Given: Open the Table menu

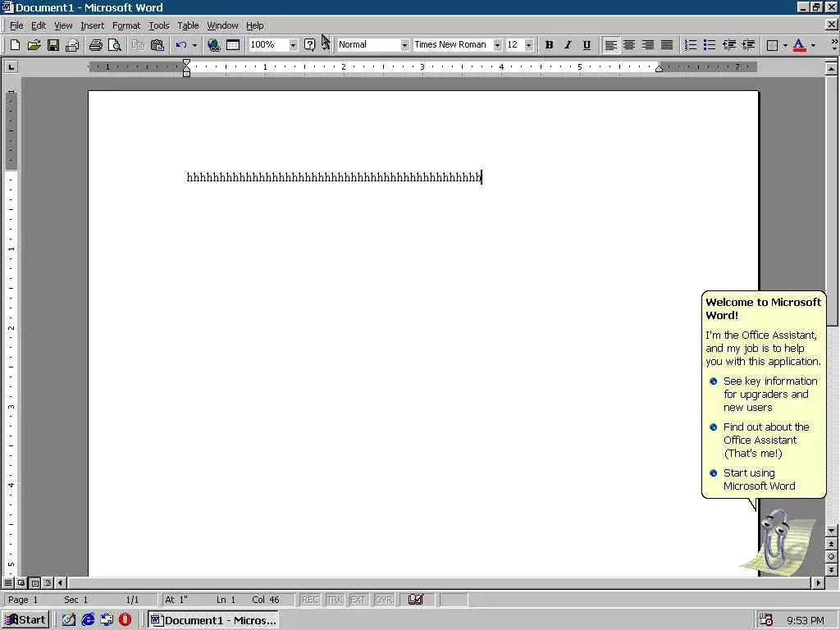Looking at the screenshot, I should (188, 25).
